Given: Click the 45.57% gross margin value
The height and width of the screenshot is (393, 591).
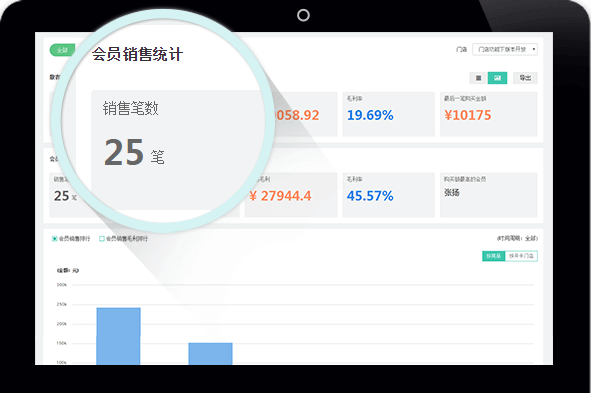Looking at the screenshot, I should tap(370, 196).
